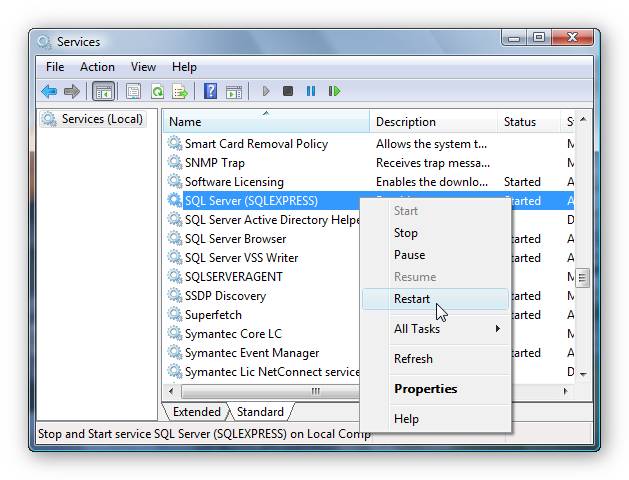Click the gear icon beside SQL Server Browser
This screenshot has height=480, width=629.
point(174,238)
